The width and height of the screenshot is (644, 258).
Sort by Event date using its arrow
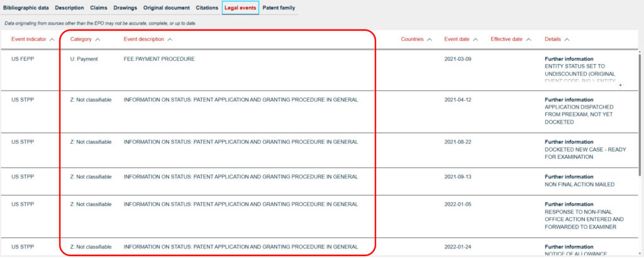pyautogui.click(x=476, y=40)
